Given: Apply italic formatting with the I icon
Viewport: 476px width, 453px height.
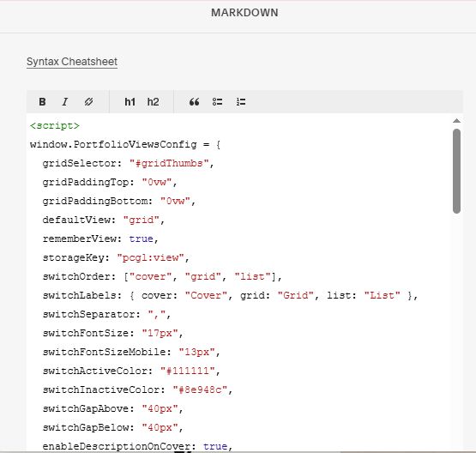Looking at the screenshot, I should tap(65, 102).
